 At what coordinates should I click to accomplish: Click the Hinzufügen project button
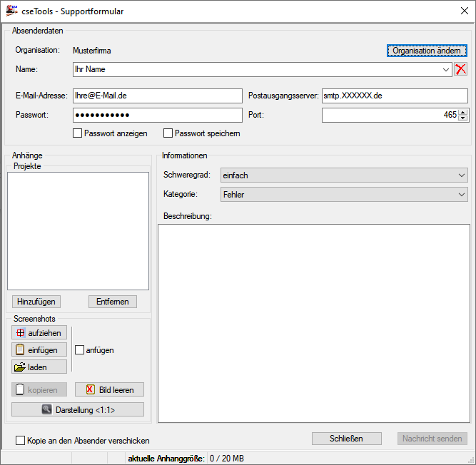click(x=36, y=302)
